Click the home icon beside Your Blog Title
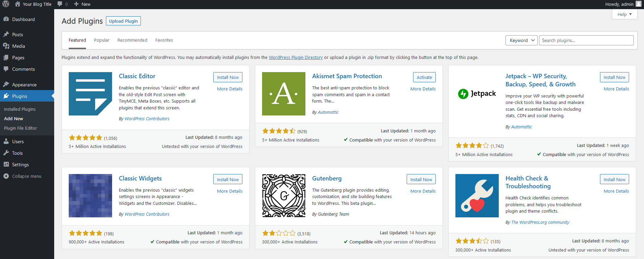 tap(18, 4)
